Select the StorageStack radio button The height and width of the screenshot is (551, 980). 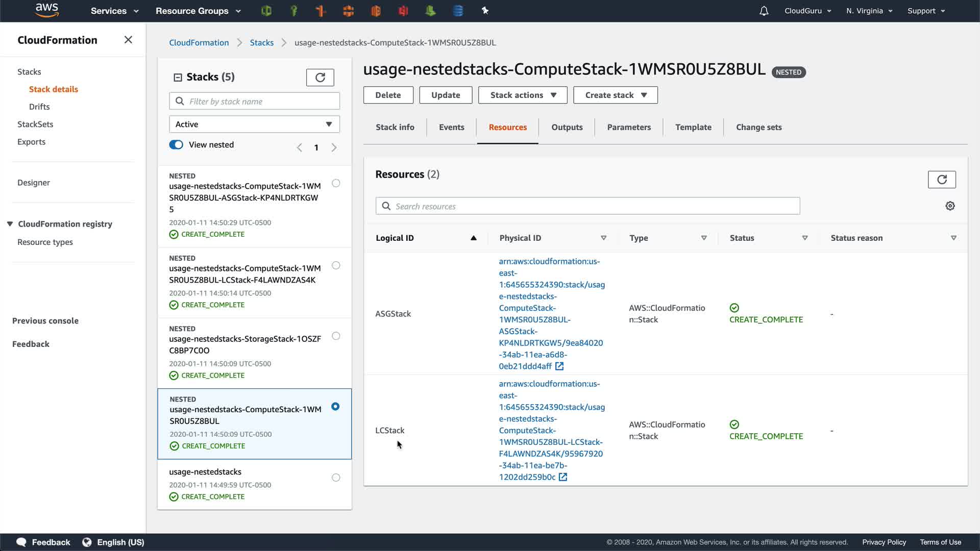coord(336,336)
